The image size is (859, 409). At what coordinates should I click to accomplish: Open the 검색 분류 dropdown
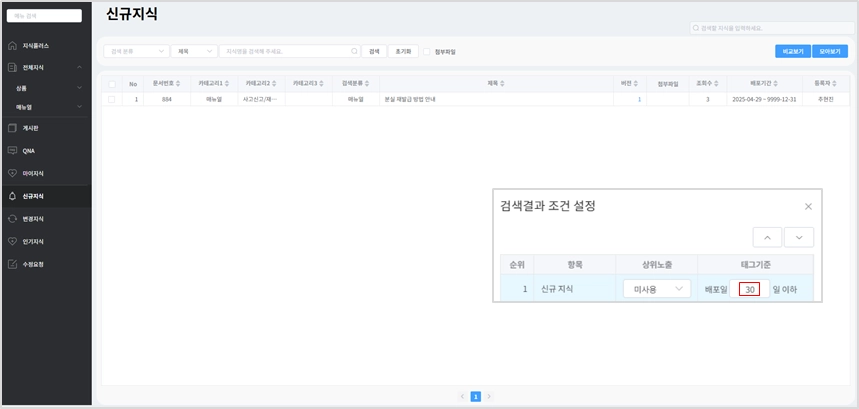(136, 51)
